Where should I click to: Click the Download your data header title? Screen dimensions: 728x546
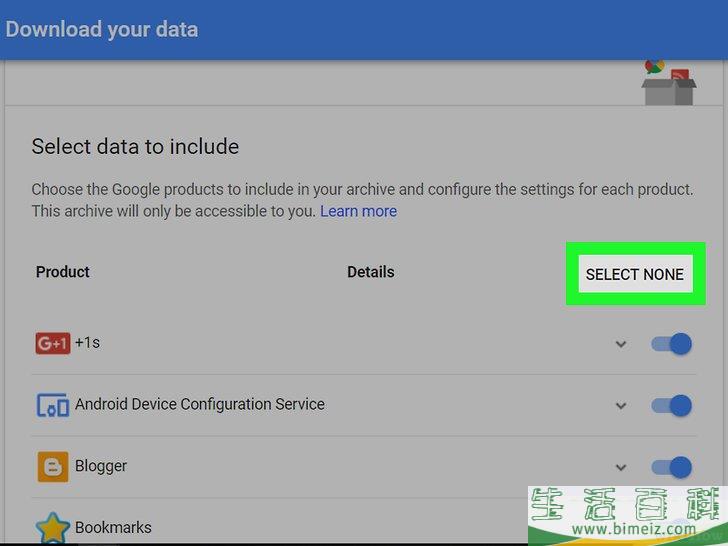[102, 29]
